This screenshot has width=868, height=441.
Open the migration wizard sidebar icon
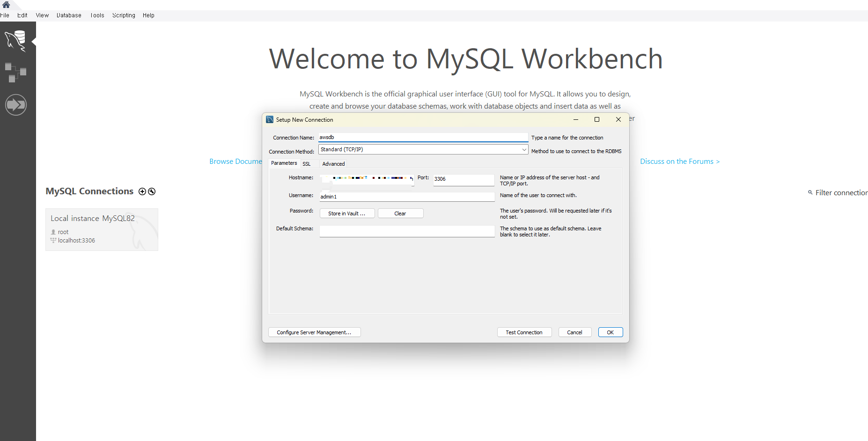15,104
